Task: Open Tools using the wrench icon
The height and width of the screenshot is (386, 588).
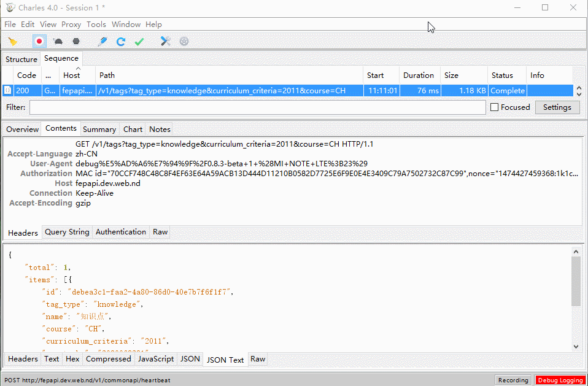Action: coord(164,41)
